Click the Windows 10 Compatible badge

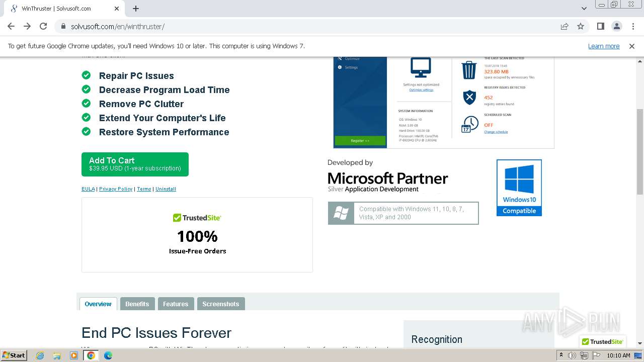point(519,188)
